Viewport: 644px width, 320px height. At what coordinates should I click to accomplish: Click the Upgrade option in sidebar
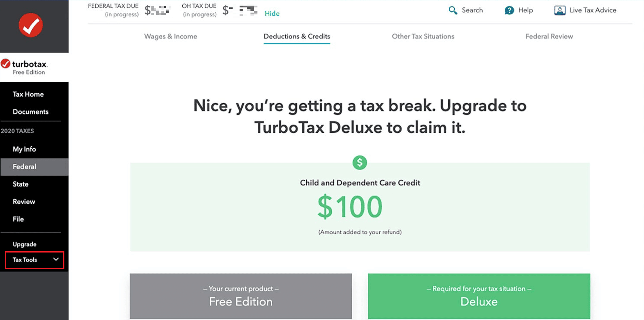click(24, 244)
